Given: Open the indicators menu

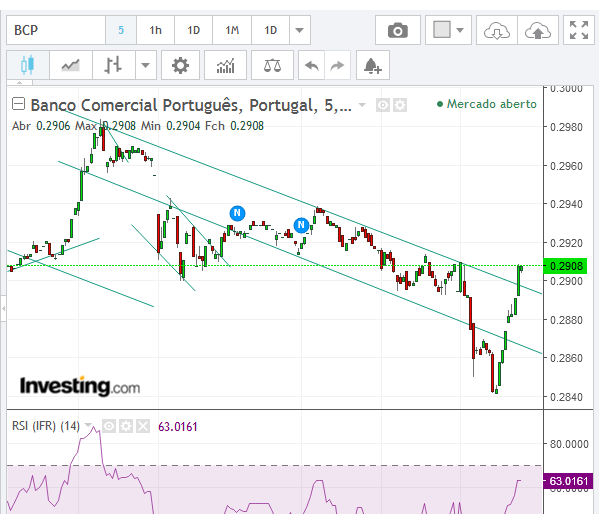Looking at the screenshot, I should (x=225, y=65).
